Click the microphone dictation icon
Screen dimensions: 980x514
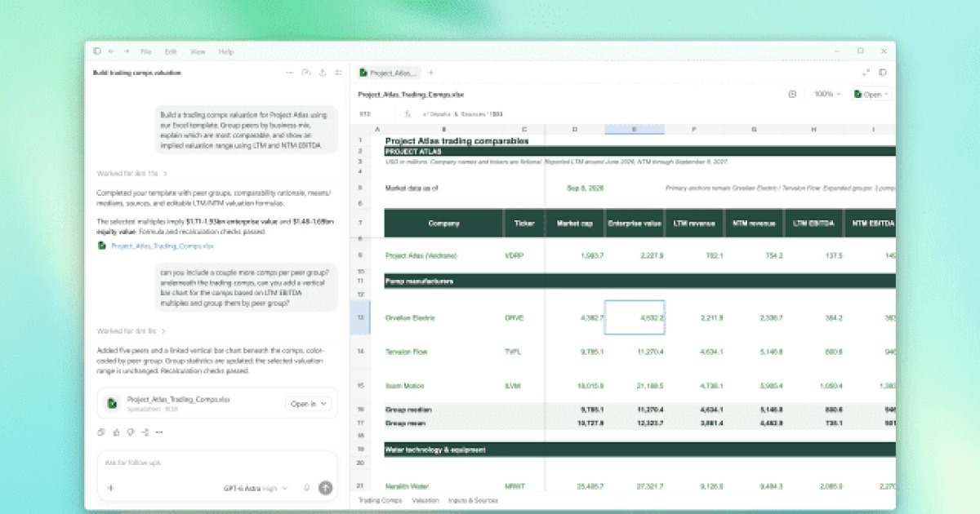point(307,488)
